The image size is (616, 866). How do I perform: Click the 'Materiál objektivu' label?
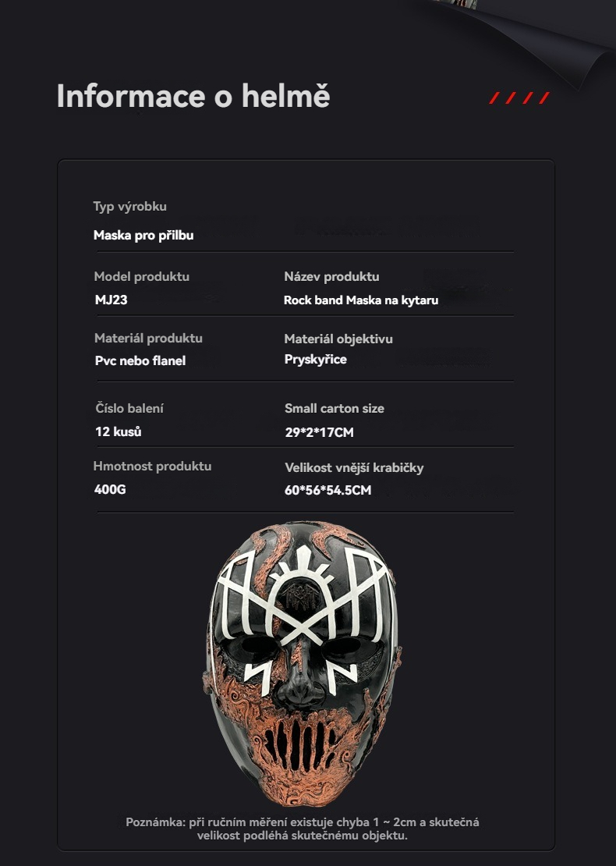click(x=338, y=339)
